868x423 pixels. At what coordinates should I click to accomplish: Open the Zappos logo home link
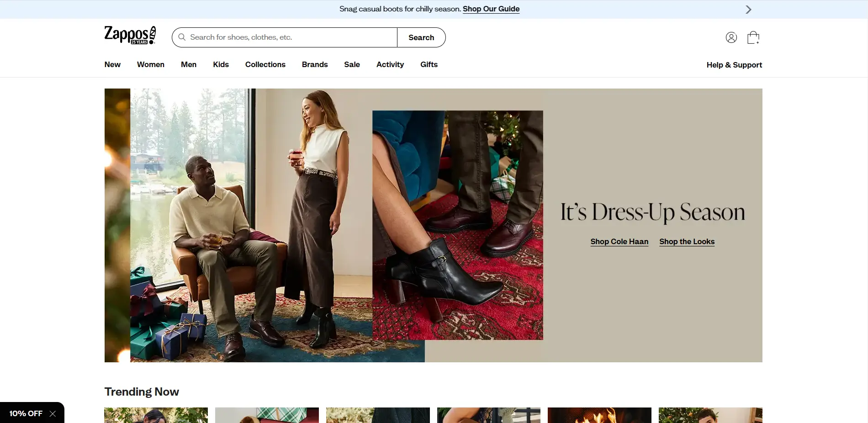130,35
